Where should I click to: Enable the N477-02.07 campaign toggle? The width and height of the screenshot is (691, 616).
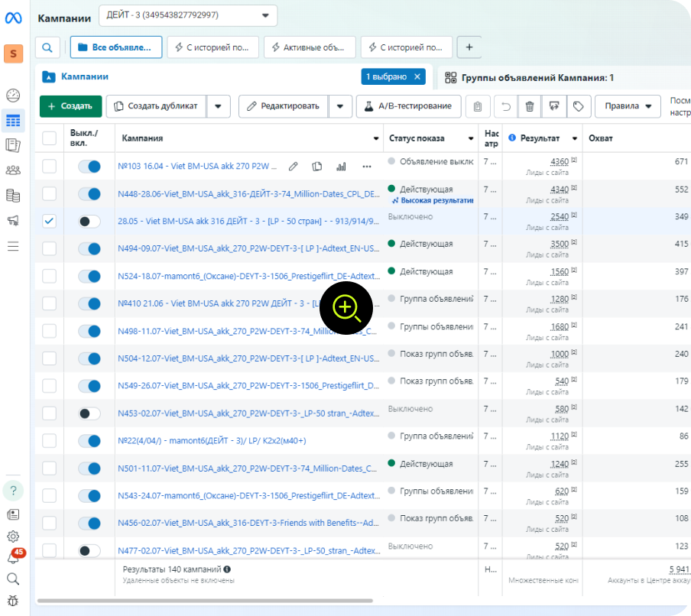coord(89,550)
